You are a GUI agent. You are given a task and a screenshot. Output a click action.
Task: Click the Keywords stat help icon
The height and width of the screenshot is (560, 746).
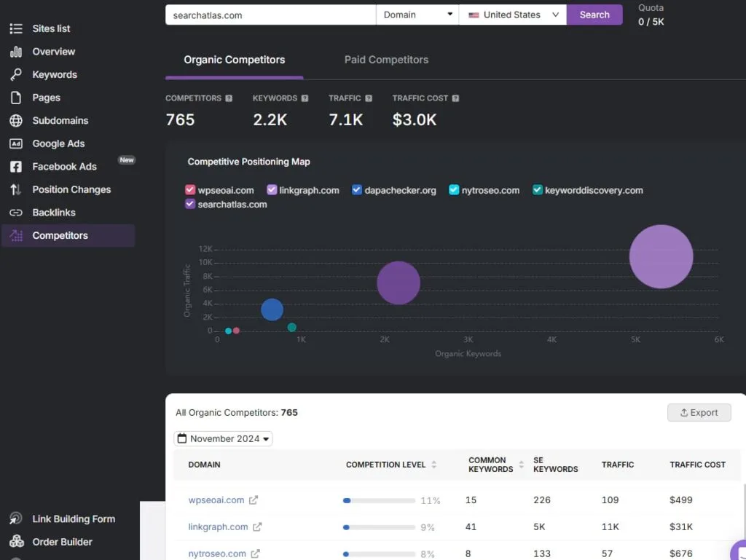(x=305, y=98)
